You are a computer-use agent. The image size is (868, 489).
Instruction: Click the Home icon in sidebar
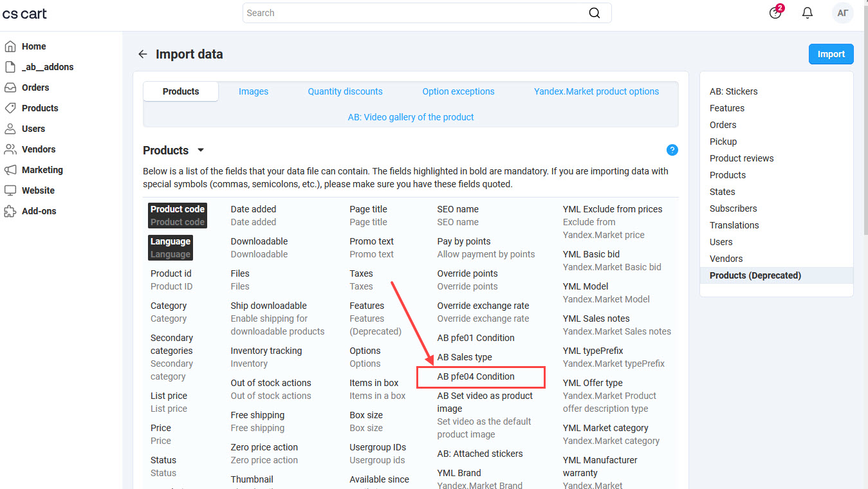pos(10,46)
